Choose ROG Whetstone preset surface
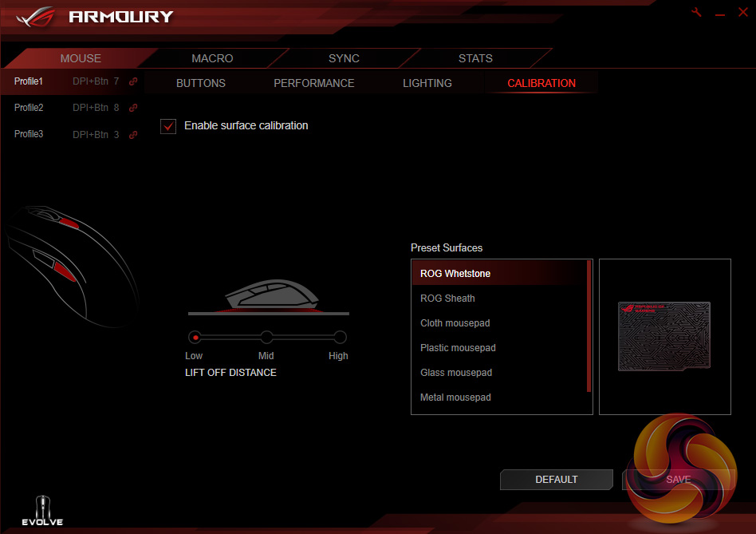This screenshot has width=756, height=534. point(499,274)
